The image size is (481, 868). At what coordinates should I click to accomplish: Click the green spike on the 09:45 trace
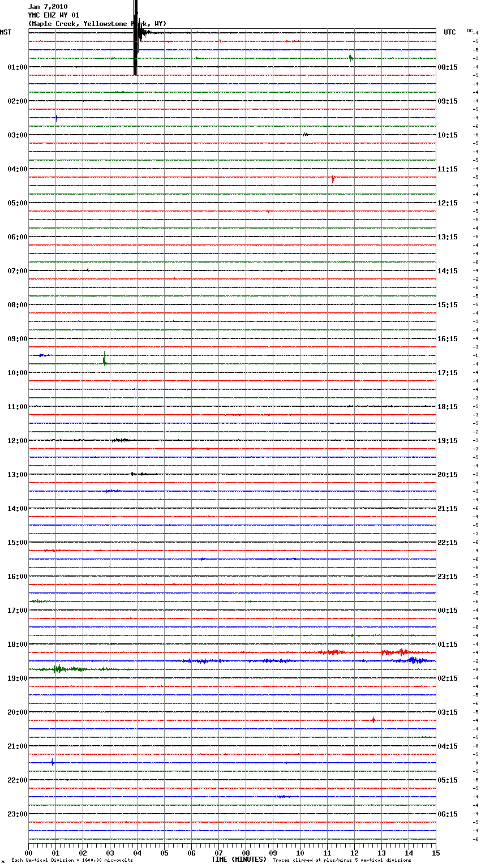(105, 359)
